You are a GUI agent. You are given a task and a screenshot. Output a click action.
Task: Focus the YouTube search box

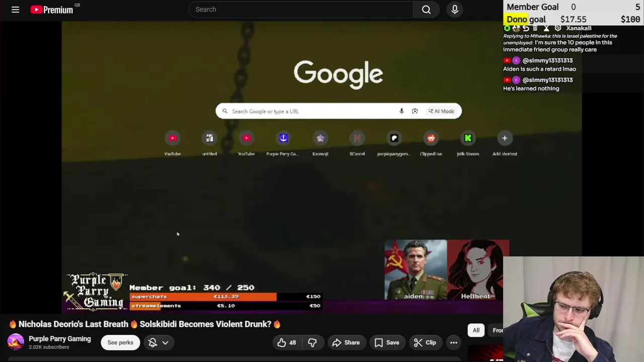click(301, 10)
